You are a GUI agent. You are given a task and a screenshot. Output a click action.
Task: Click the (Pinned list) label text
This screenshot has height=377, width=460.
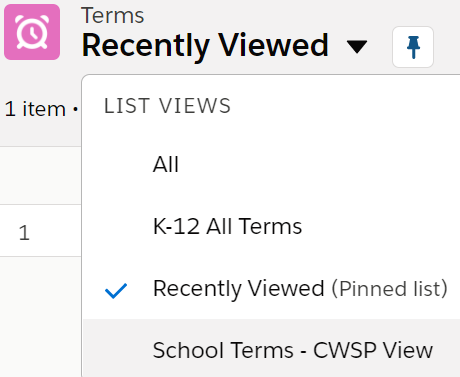point(389,289)
